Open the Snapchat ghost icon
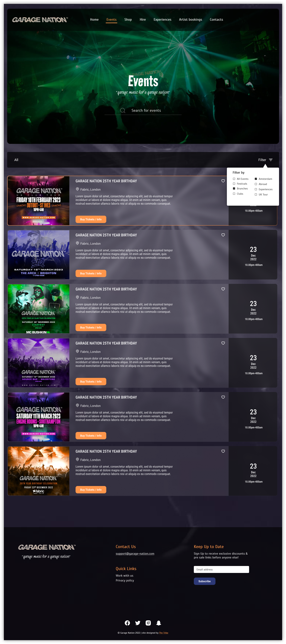The width and height of the screenshot is (286, 644). (158, 623)
